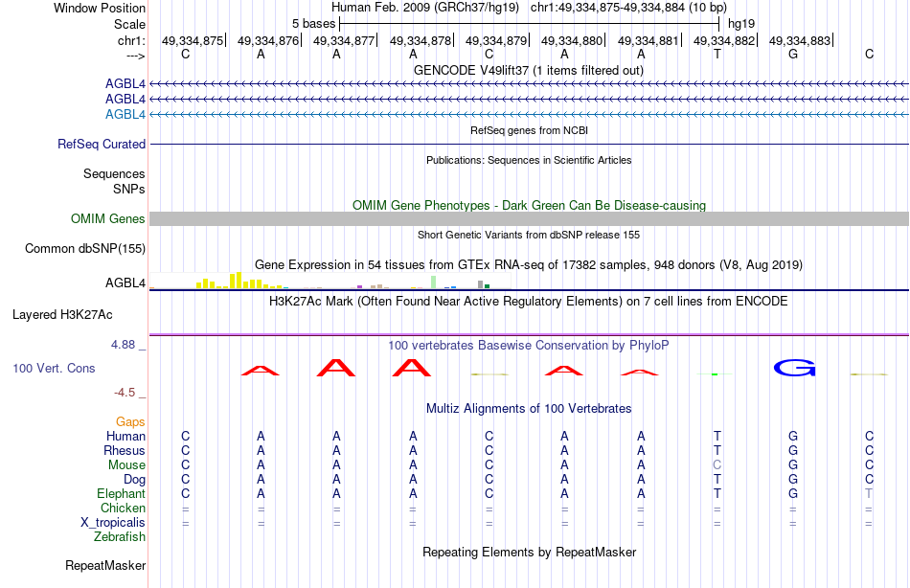Screen dimensions: 910x588
Task: Click the OMIM Genes label
Action: [x=107, y=219]
